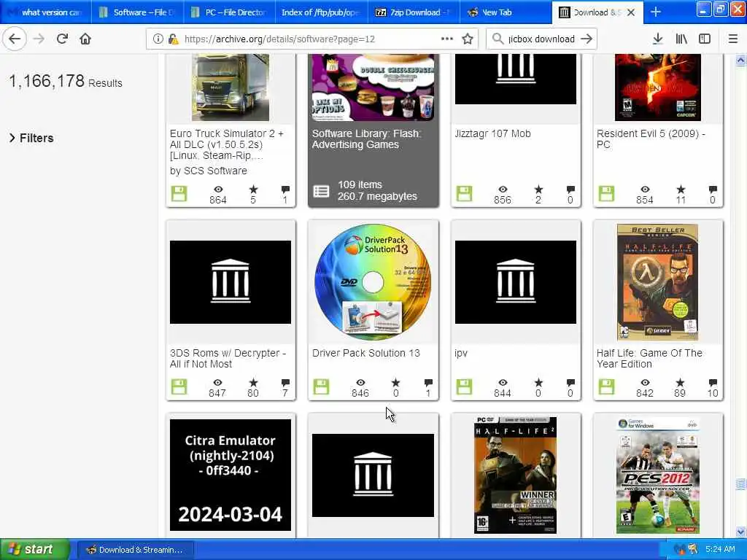
Task: Switch to '7zip Download' tab
Action: coord(414,12)
